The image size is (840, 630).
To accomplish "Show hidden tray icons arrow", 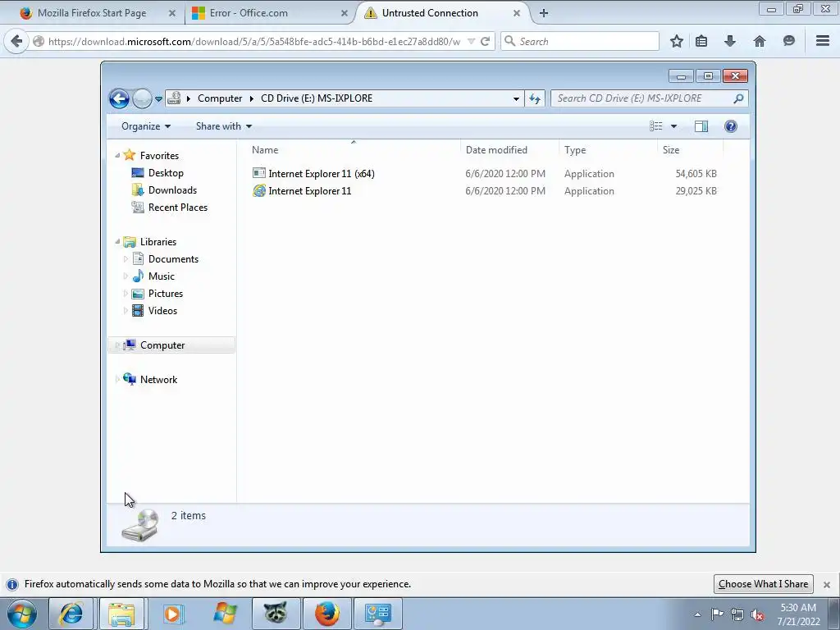I will [697, 614].
